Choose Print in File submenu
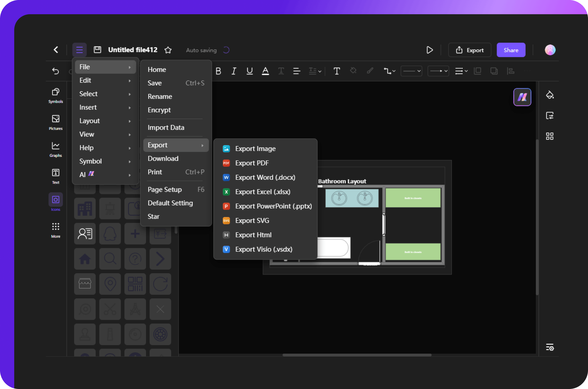The image size is (588, 389). [x=176, y=172]
